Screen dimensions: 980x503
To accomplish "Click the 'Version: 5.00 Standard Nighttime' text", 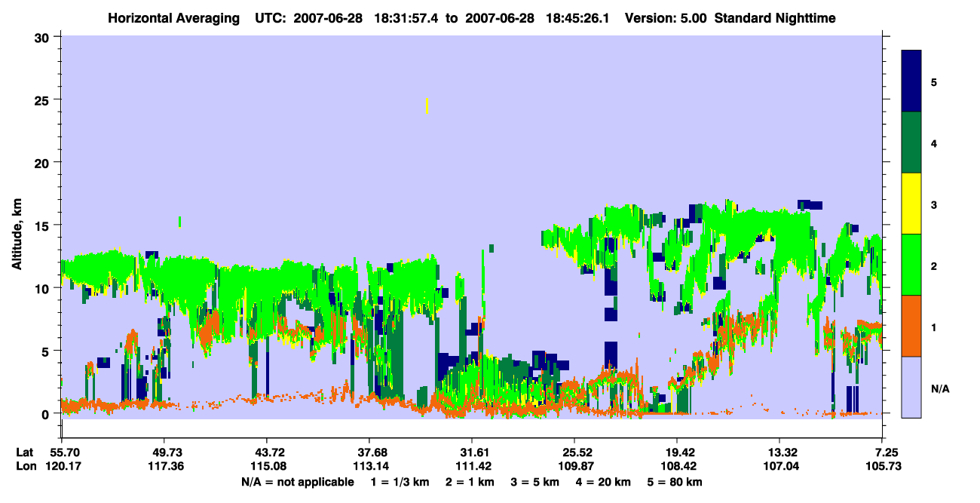I will [x=730, y=17].
